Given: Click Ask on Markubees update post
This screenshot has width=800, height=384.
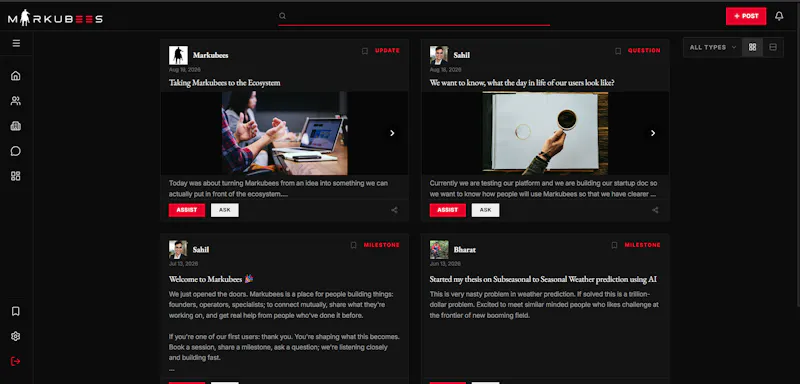Looking at the screenshot, I should click(225, 210).
